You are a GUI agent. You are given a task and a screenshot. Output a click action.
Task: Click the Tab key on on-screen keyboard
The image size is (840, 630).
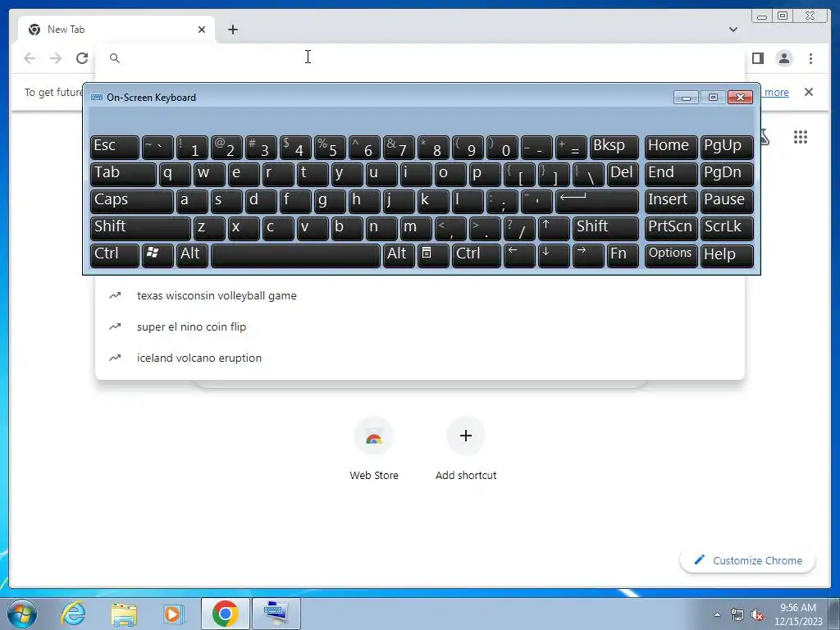click(123, 174)
